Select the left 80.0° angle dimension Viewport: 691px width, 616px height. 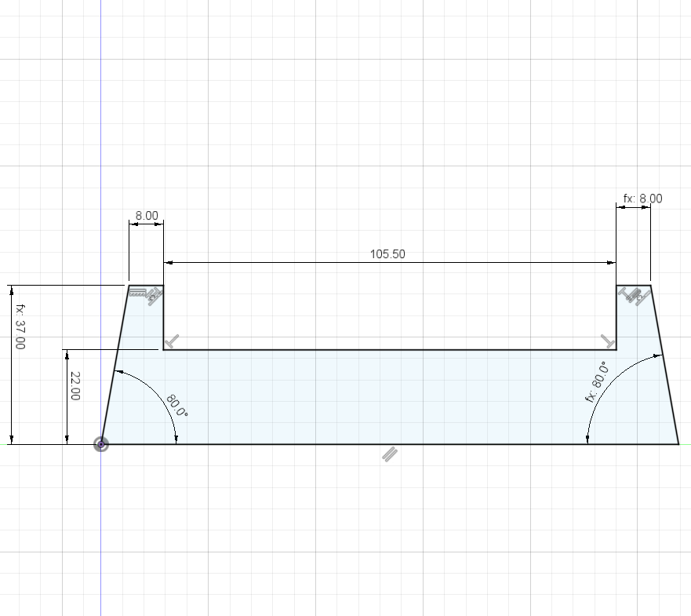click(176, 406)
